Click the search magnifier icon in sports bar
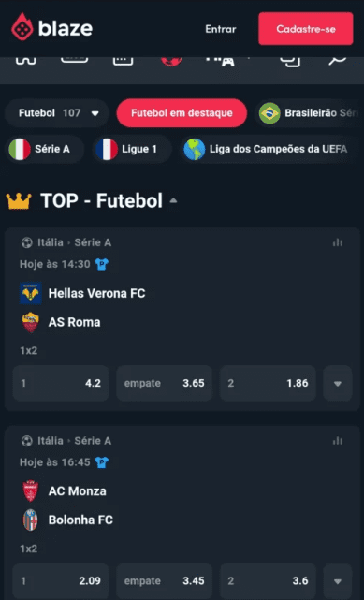 pyautogui.click(x=337, y=61)
